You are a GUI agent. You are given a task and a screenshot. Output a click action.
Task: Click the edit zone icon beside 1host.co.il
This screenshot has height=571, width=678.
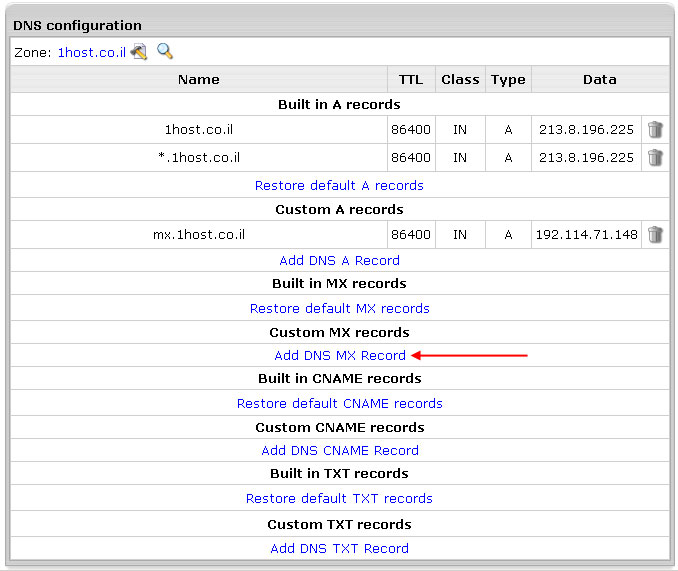tap(138, 51)
